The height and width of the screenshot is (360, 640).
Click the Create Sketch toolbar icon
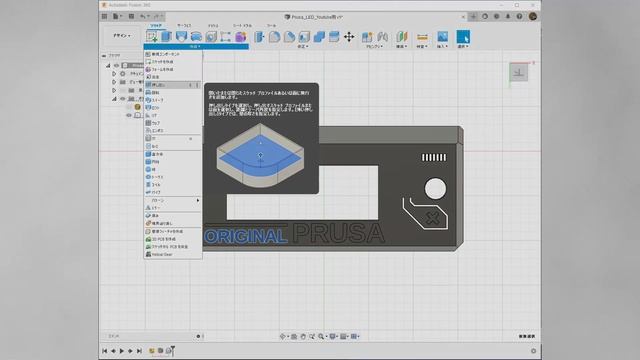pos(152,37)
